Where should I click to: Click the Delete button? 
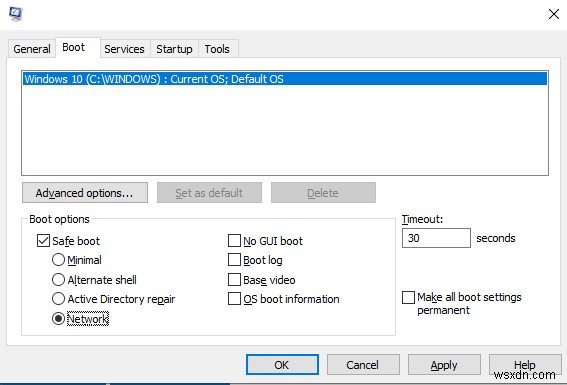pos(323,193)
